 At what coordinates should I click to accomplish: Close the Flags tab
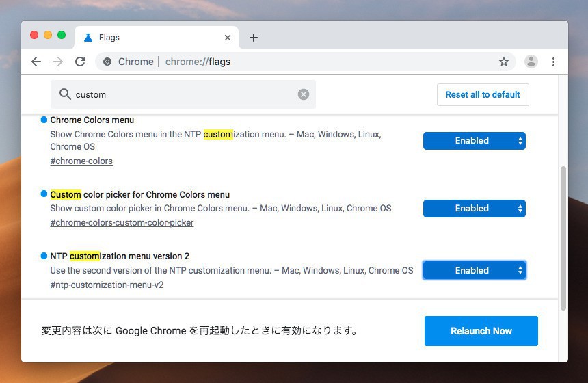click(228, 38)
